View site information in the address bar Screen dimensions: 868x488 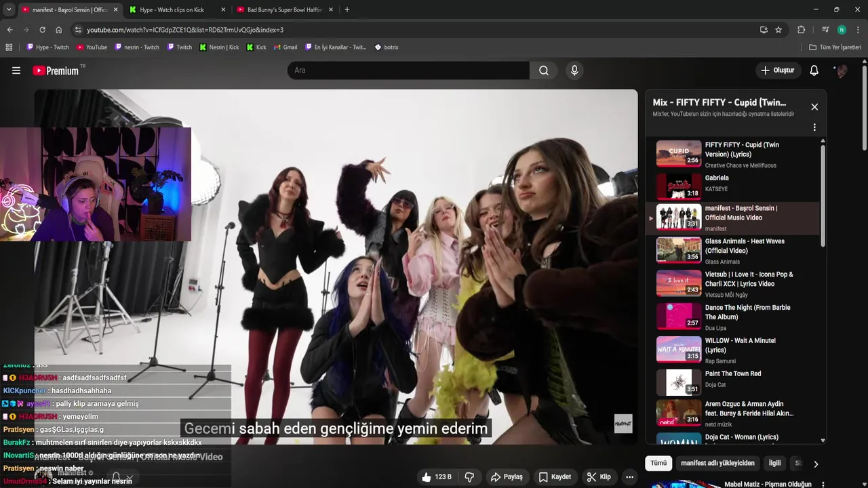click(78, 30)
